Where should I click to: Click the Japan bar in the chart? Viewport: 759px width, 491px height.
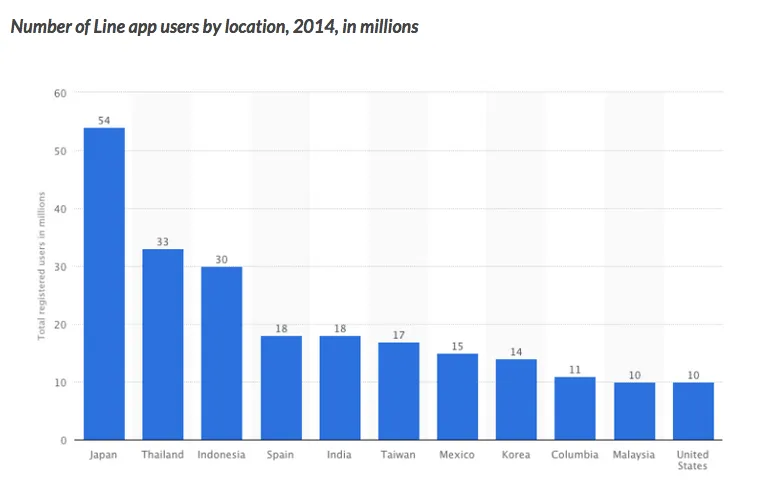(104, 284)
